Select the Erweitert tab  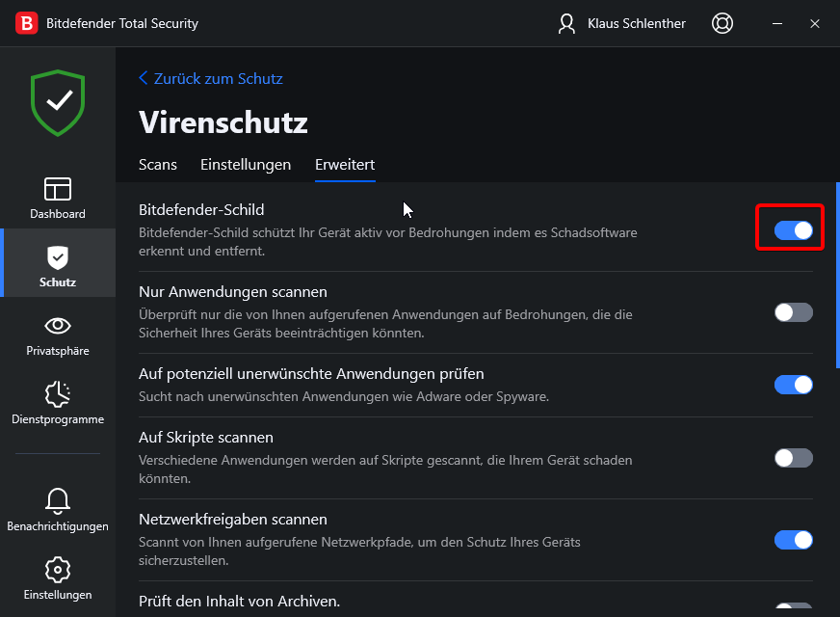coord(345,165)
